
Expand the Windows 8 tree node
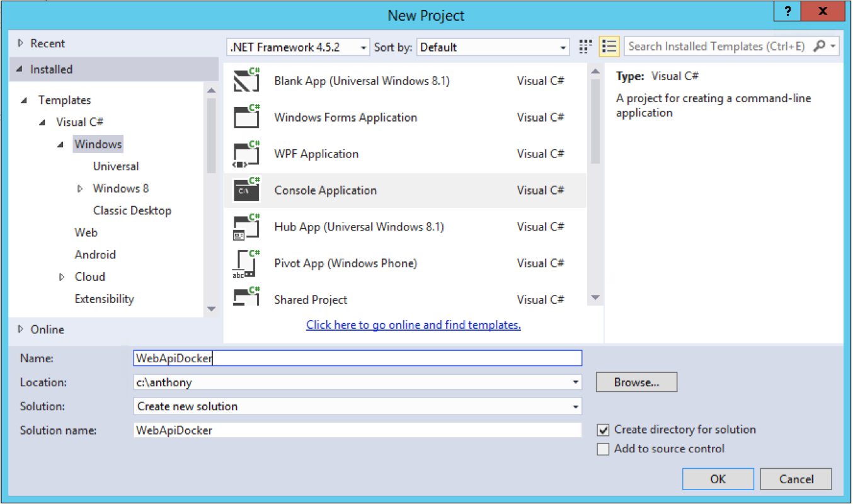coord(80,188)
